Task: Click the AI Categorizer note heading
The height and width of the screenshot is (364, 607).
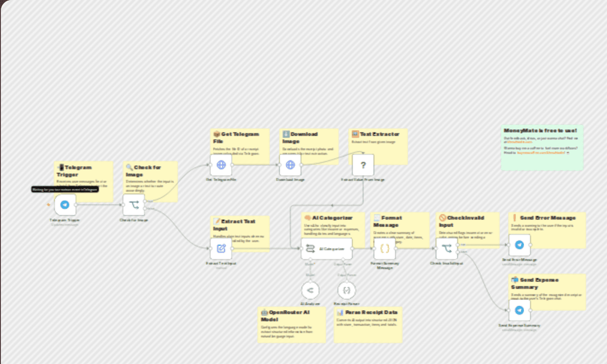Action: 328,217
